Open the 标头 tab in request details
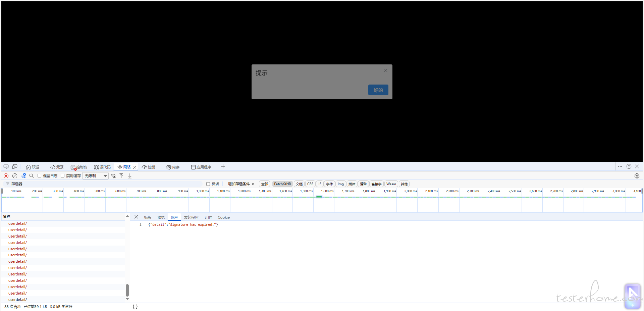644x311 pixels. pos(148,217)
